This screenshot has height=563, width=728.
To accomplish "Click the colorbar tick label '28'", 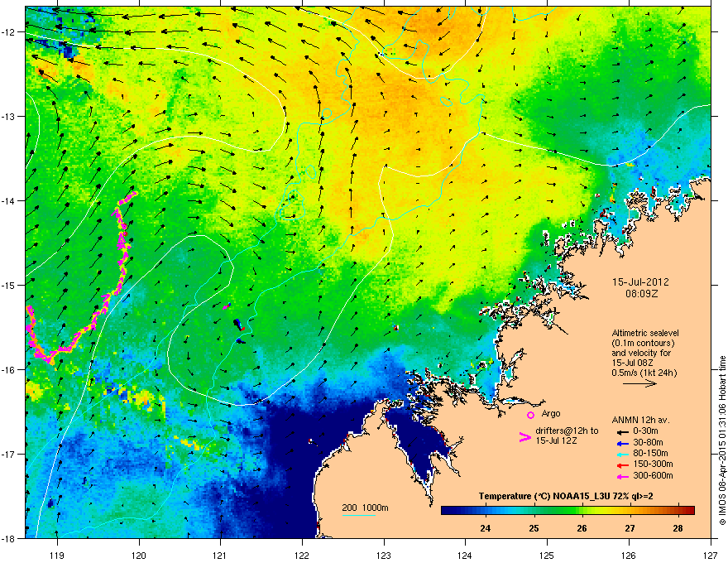I will (678, 528).
